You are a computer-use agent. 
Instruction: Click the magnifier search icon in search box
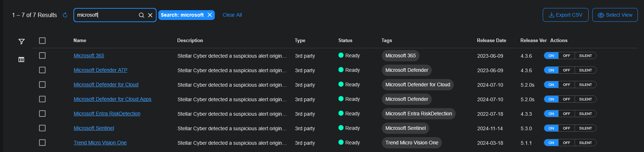pos(141,15)
